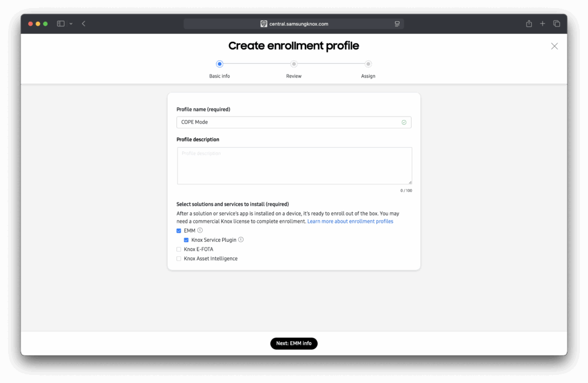
Task: Open Learn more about enrollment profiles link
Action: click(x=350, y=221)
